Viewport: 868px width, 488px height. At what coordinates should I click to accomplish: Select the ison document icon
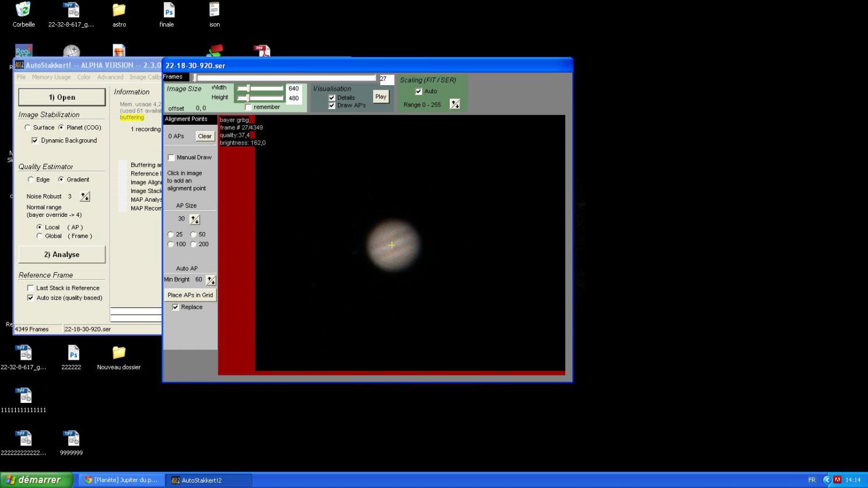click(215, 10)
